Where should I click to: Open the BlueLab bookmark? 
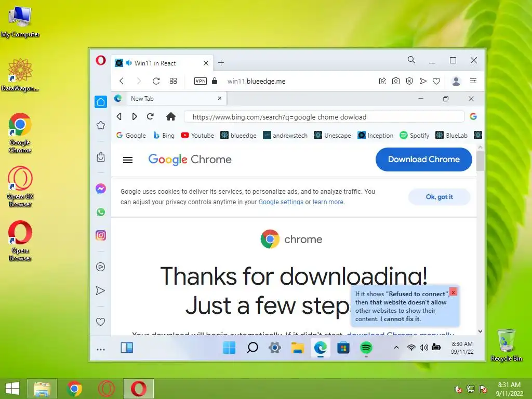point(451,136)
